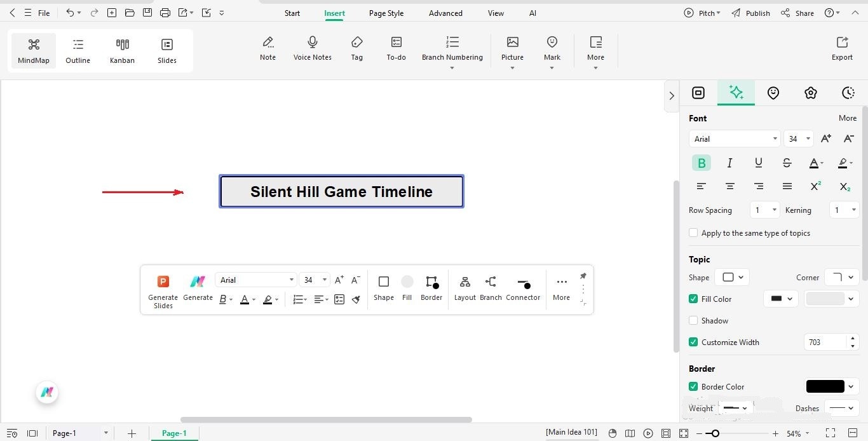Toggle Italic in side panel
The height and width of the screenshot is (441, 868).
coord(730,163)
